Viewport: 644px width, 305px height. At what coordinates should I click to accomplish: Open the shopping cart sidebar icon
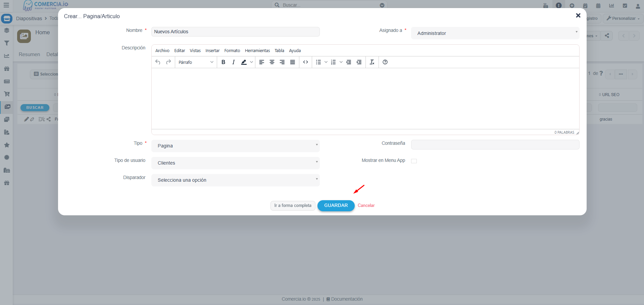[x=6, y=94]
